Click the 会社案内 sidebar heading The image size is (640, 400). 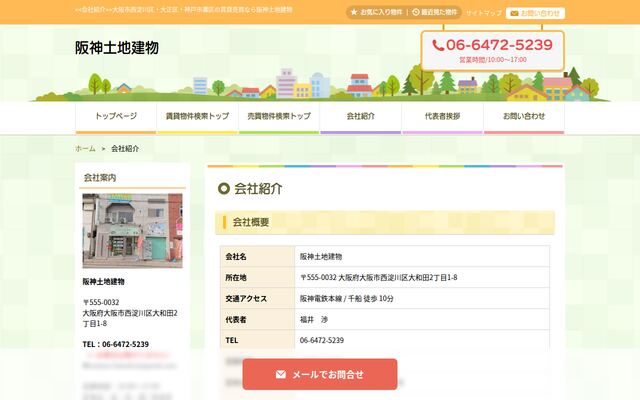coord(100,178)
